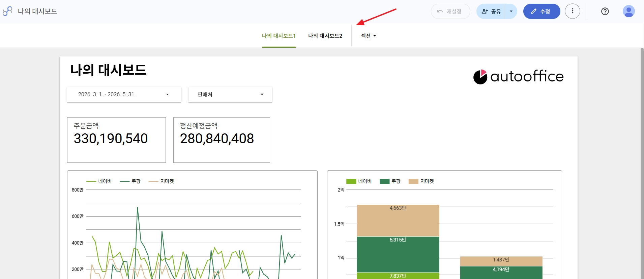The image size is (644, 279).
Task: Click 지마켓 in the line chart legend
Action: click(x=162, y=181)
